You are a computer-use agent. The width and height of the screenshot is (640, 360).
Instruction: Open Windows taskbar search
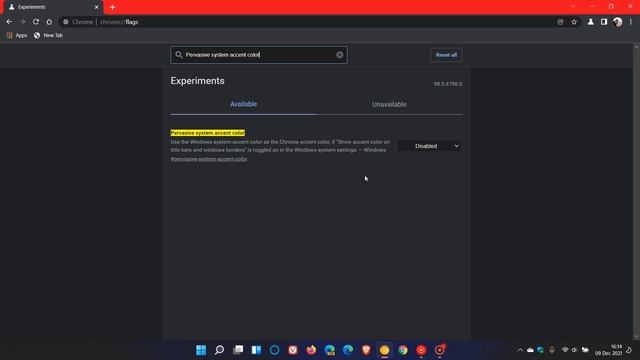click(x=219, y=350)
